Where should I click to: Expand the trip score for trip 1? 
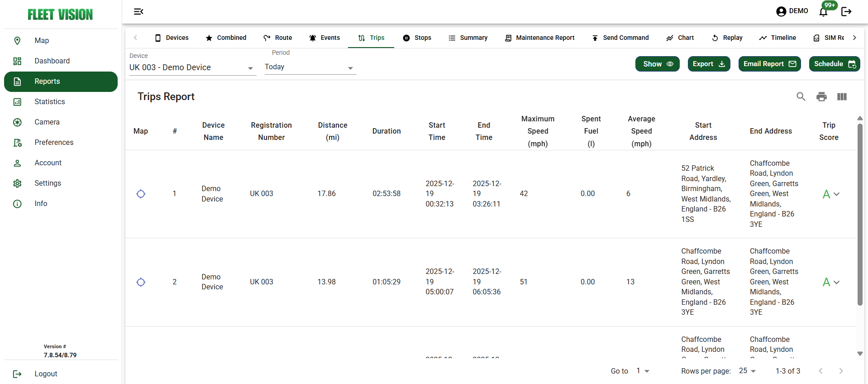pyautogui.click(x=836, y=194)
